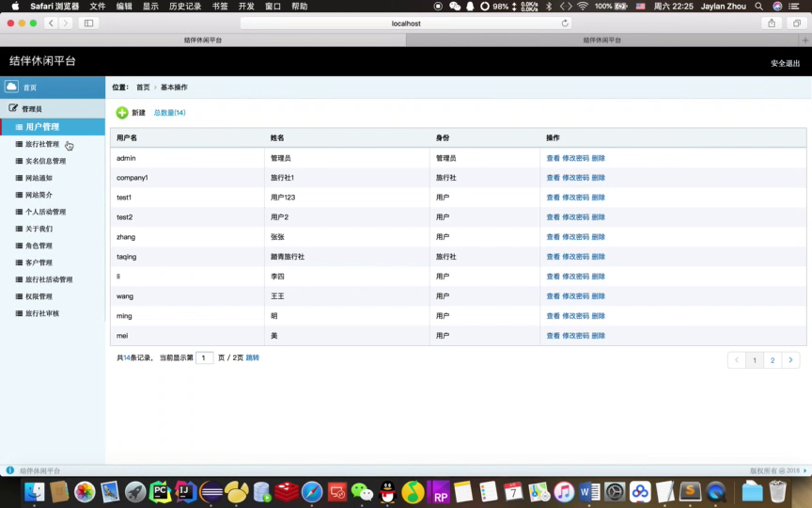Click the edit icon beside 管理员
The image size is (812, 508).
[x=13, y=108]
